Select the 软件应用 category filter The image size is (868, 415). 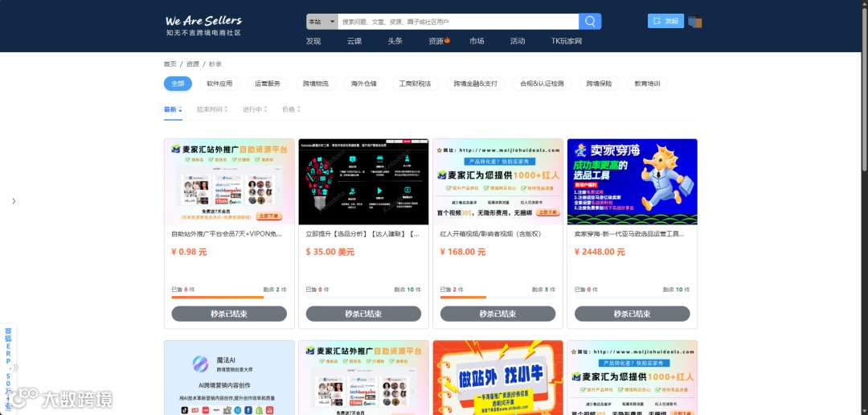pos(219,84)
